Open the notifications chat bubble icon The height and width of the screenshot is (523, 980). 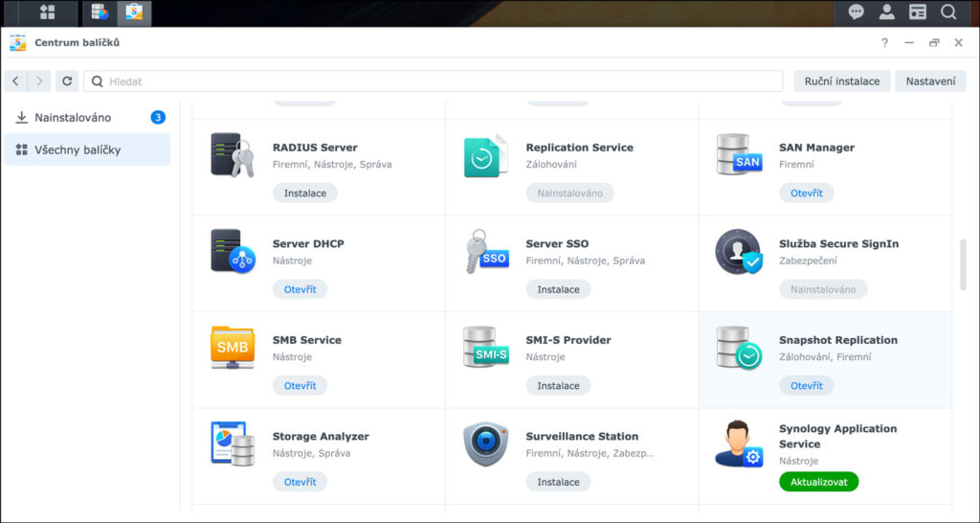click(857, 12)
